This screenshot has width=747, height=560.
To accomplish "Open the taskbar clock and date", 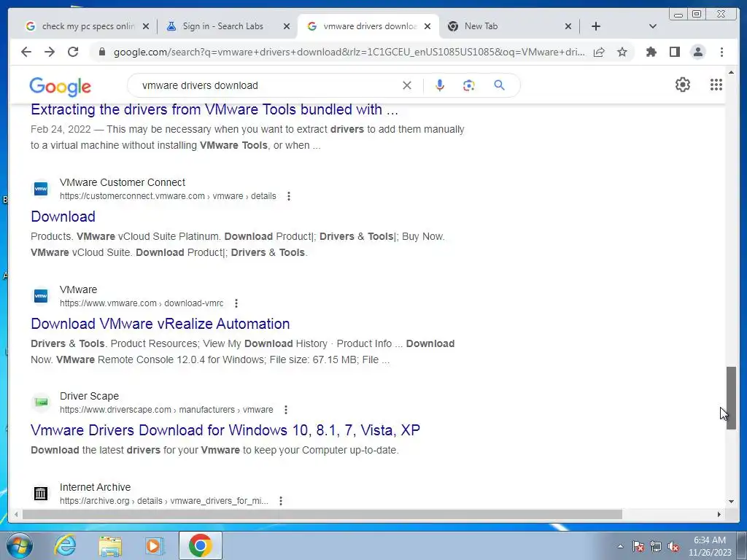I will (709, 546).
